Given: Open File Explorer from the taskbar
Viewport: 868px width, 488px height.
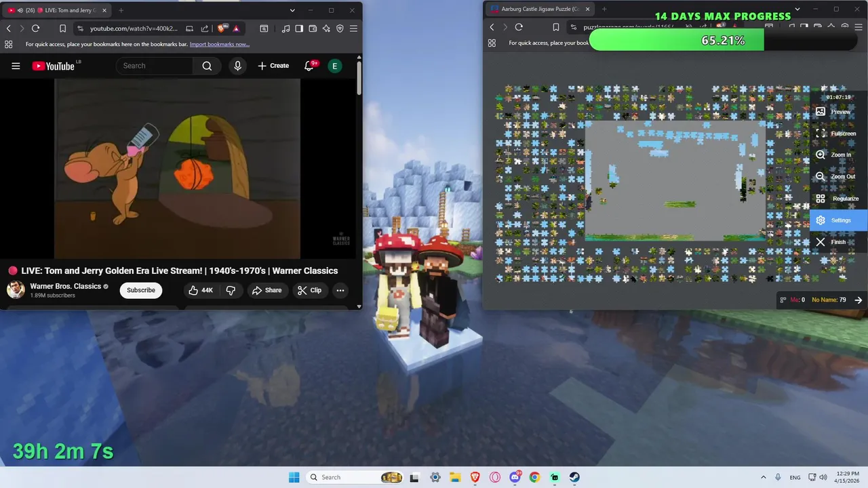Looking at the screenshot, I should pos(455,477).
